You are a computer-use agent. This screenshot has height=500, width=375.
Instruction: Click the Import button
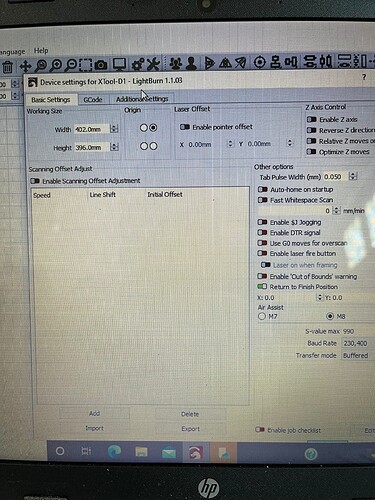pos(94,428)
